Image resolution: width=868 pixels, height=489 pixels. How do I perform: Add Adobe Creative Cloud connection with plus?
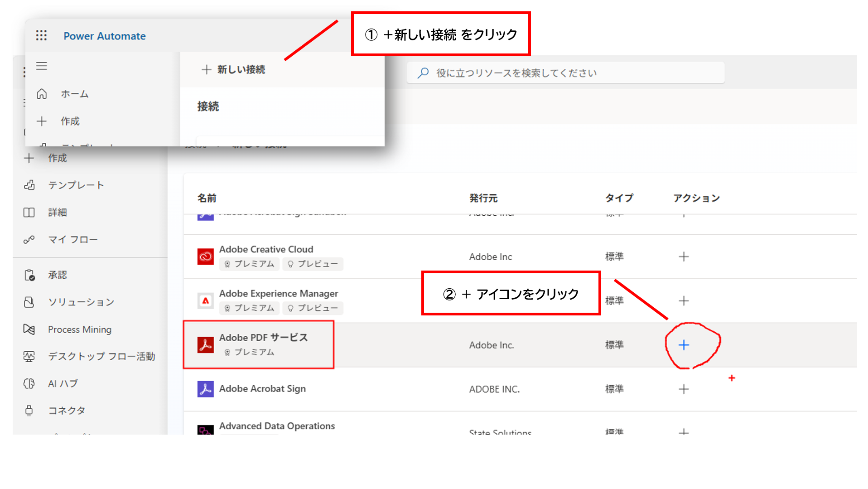(x=684, y=257)
